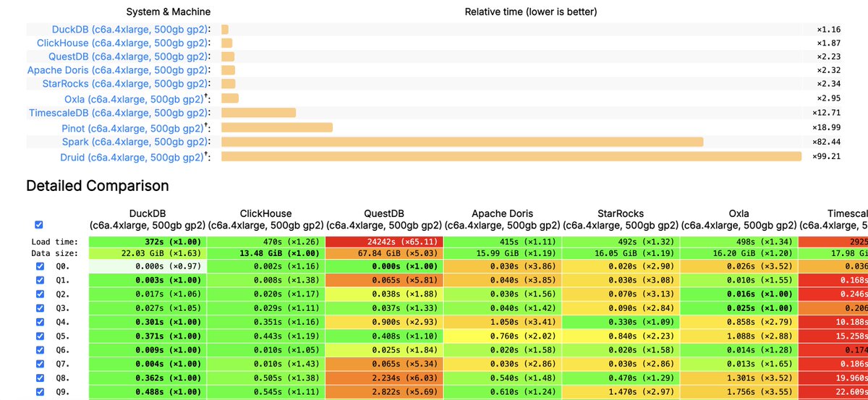
Task: Uncheck the Q3 query checkbox
Action: coord(40,307)
